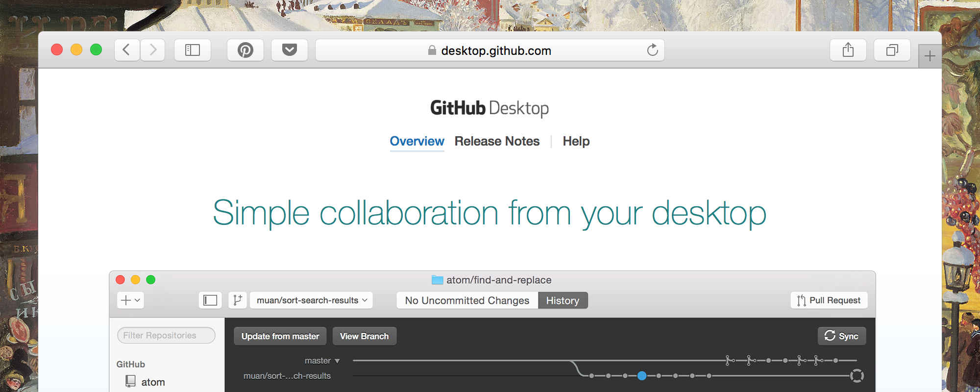Switch to History view

tap(563, 300)
